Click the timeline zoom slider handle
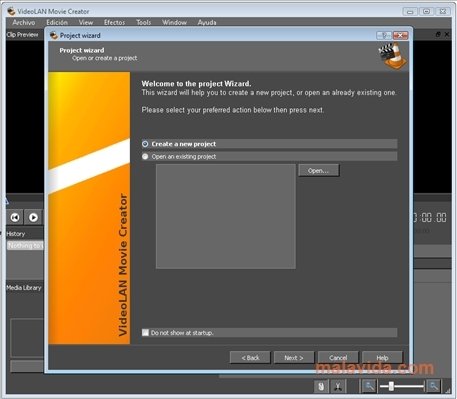The image size is (457, 399). 391,386
